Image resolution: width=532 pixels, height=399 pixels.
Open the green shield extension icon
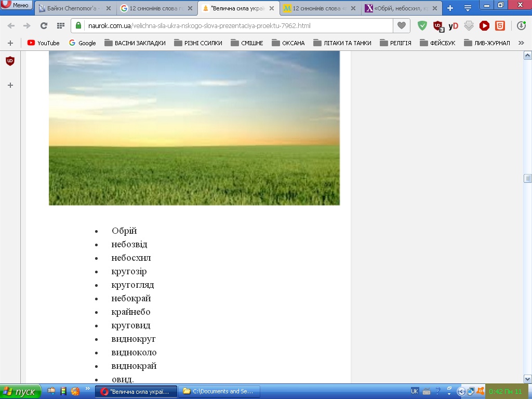[x=422, y=26]
